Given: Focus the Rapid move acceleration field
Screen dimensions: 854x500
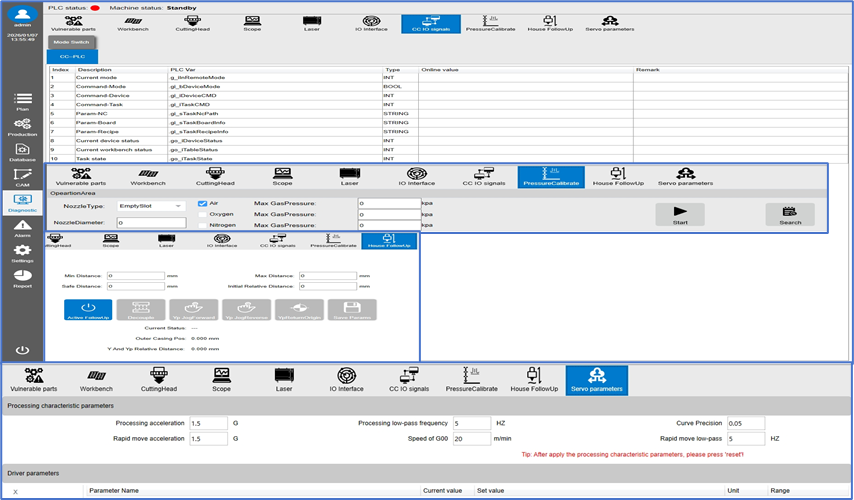Looking at the screenshot, I should (x=209, y=438).
